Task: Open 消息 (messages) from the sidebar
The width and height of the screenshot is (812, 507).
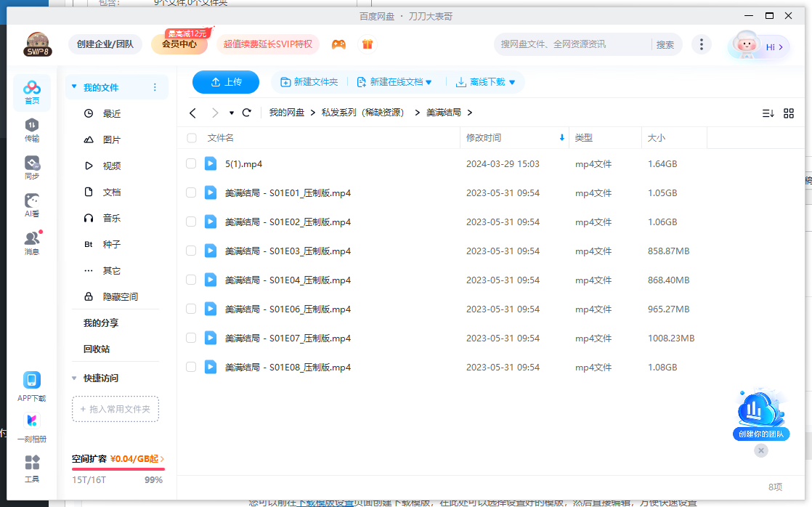Action: (x=31, y=240)
